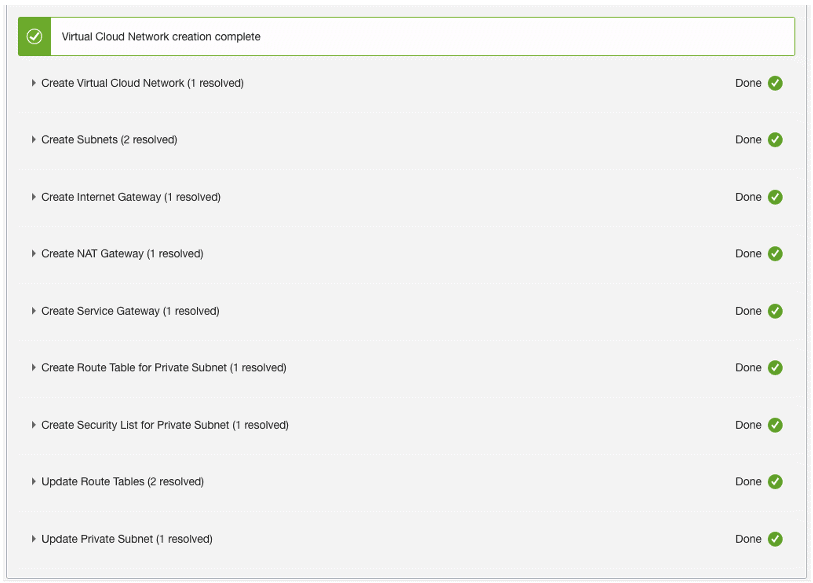Click the Update Private Subnet label
This screenshot has width=813, height=583.
(x=126, y=539)
